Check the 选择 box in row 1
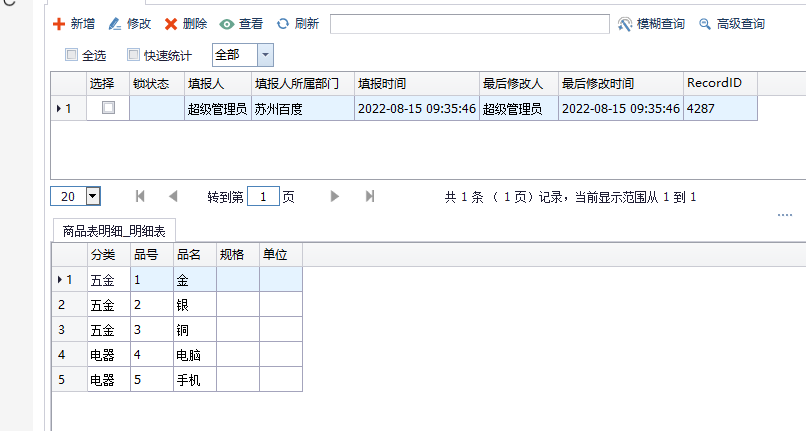 click(x=108, y=108)
